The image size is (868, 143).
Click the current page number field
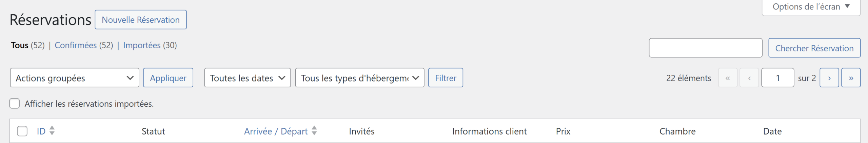click(x=777, y=78)
